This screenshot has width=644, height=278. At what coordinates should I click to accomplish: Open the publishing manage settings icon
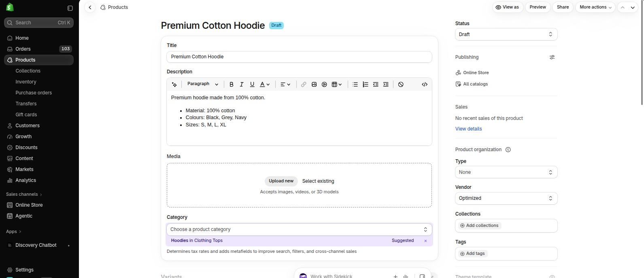coord(552,57)
